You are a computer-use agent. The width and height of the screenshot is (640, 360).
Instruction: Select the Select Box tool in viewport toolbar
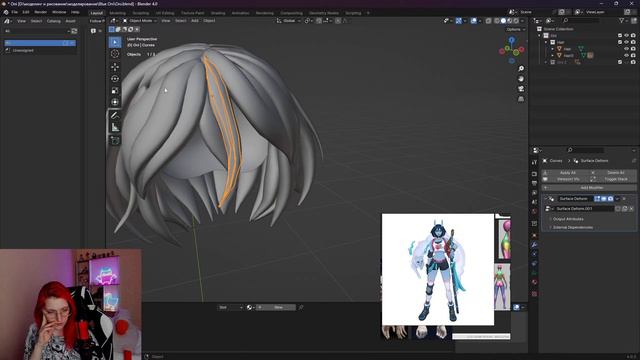pos(115,42)
